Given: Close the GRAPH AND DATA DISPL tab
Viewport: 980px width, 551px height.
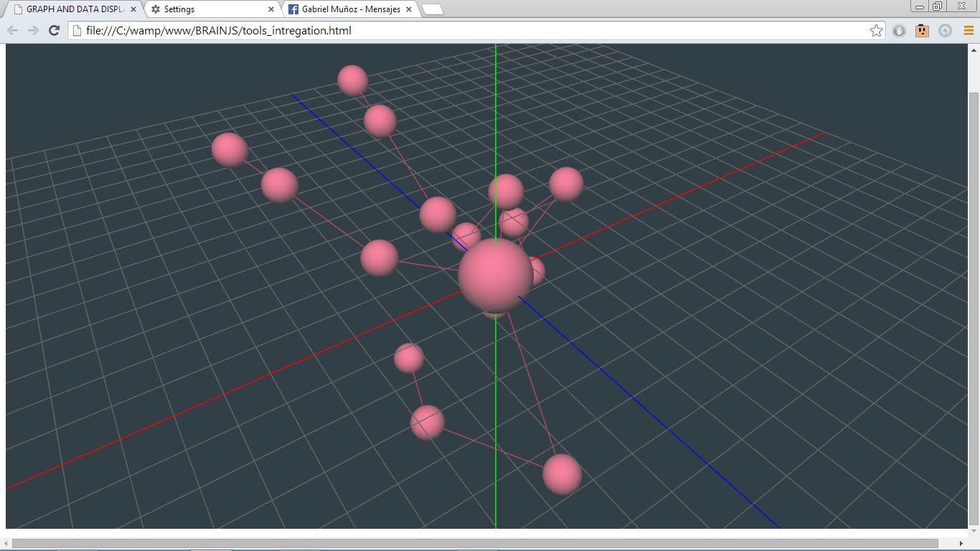Looking at the screenshot, I should point(133,9).
